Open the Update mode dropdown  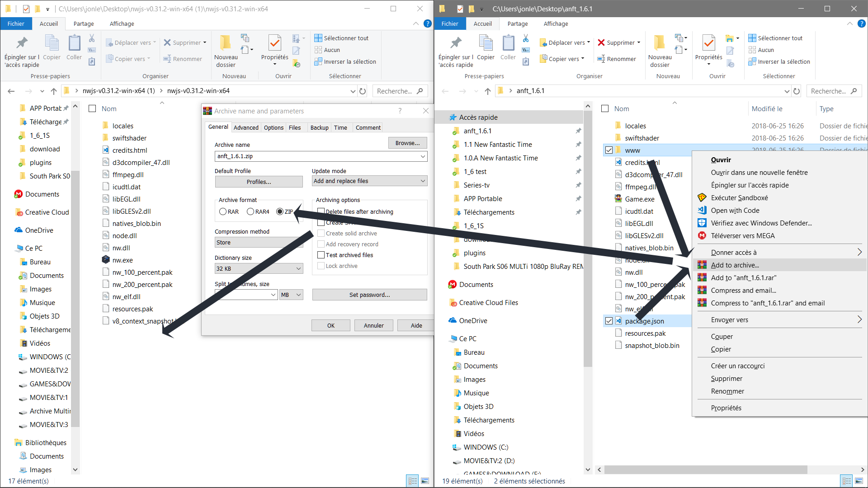(x=369, y=181)
